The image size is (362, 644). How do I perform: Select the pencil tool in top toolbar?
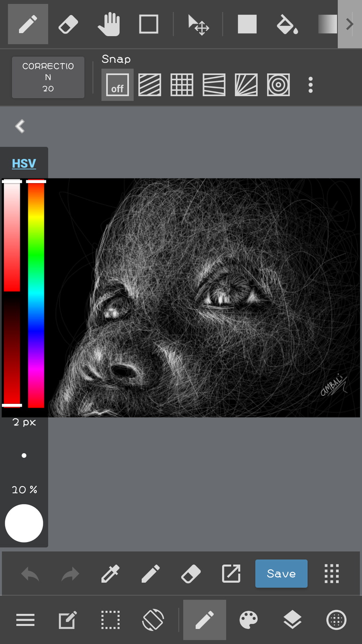pos(28,24)
